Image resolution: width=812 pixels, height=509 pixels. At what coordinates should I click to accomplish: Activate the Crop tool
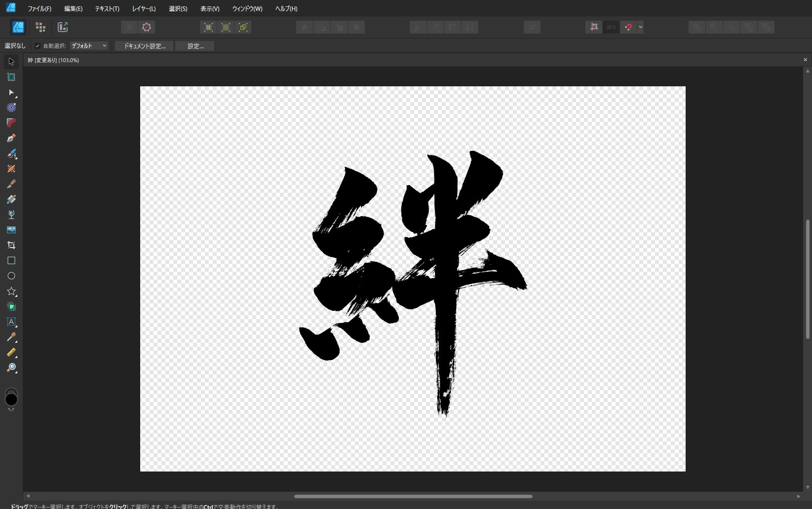pyautogui.click(x=11, y=245)
